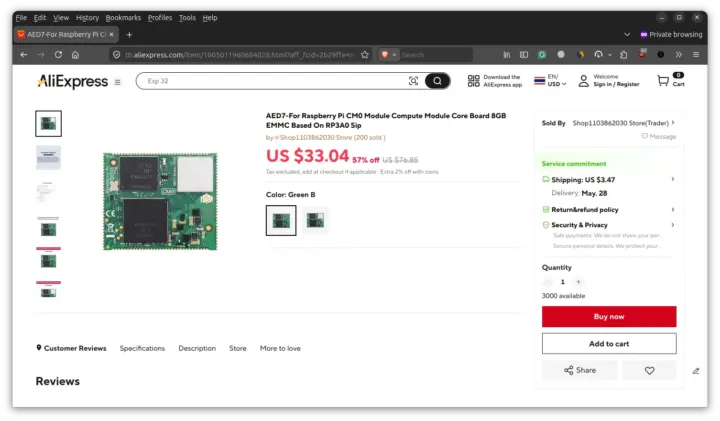The image size is (720, 421).
Task: Open the Sign in / Register link
Action: [x=616, y=84]
